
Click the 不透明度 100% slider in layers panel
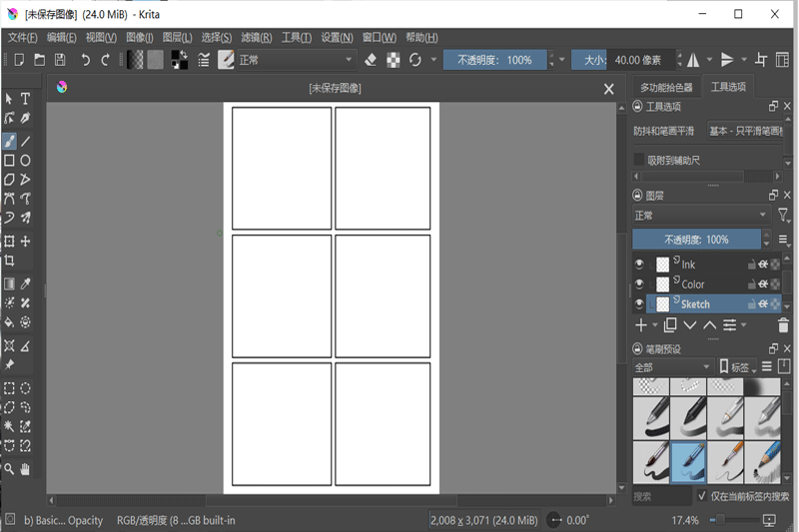point(696,240)
